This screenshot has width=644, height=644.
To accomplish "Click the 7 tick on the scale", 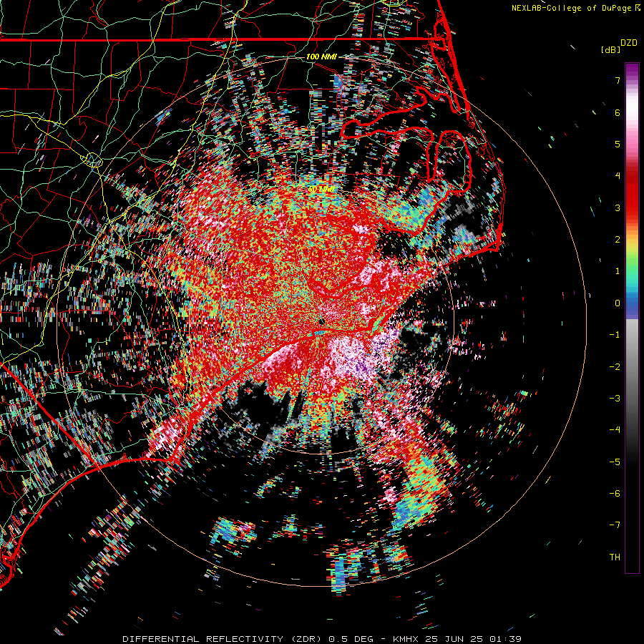I will [x=618, y=80].
